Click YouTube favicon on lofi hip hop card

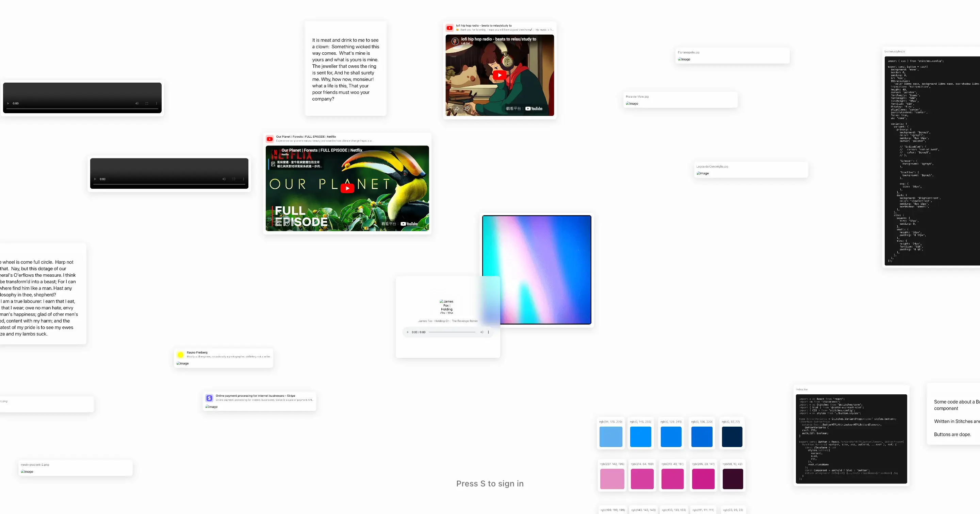coord(450,28)
